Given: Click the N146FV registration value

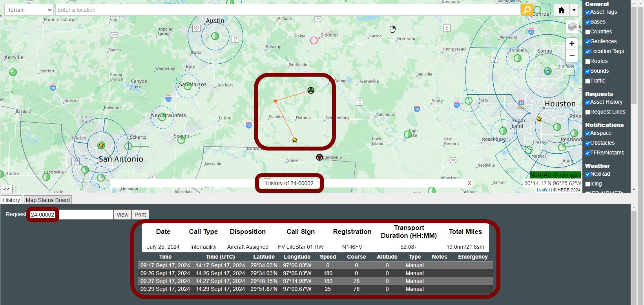Looking at the screenshot, I should click(x=352, y=247).
